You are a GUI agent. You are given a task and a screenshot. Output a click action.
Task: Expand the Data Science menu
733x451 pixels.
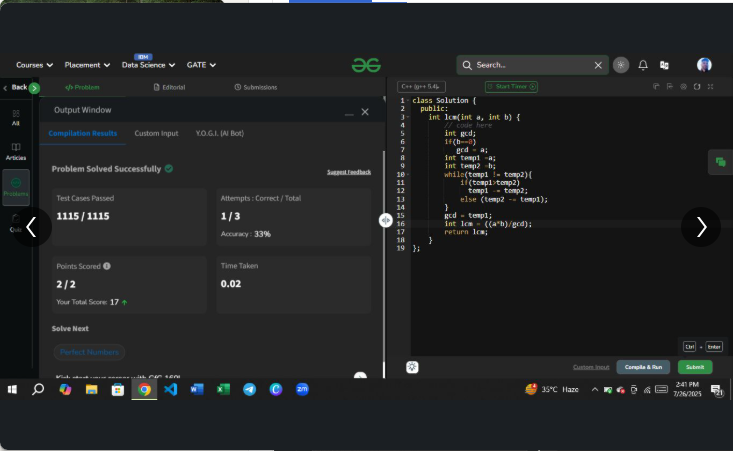coord(148,65)
